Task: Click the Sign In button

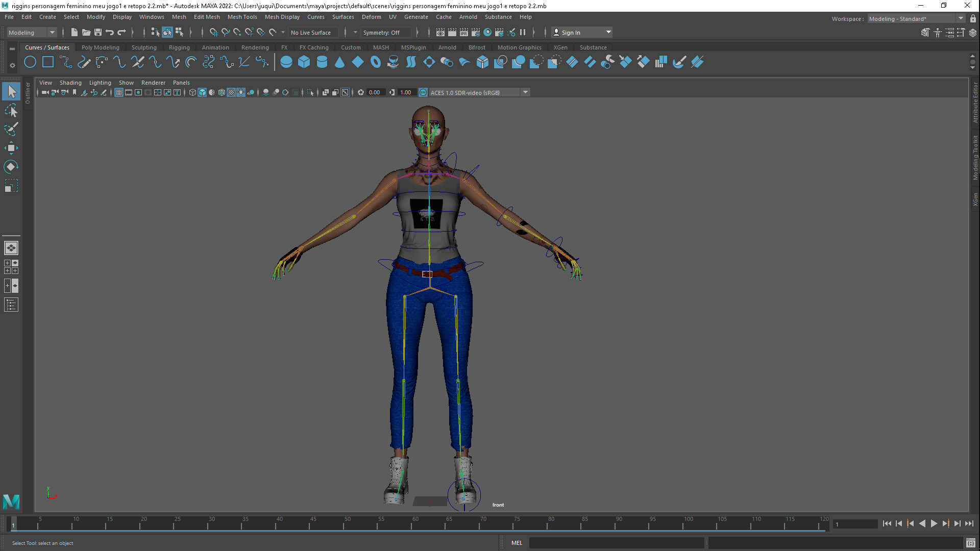Action: point(572,32)
